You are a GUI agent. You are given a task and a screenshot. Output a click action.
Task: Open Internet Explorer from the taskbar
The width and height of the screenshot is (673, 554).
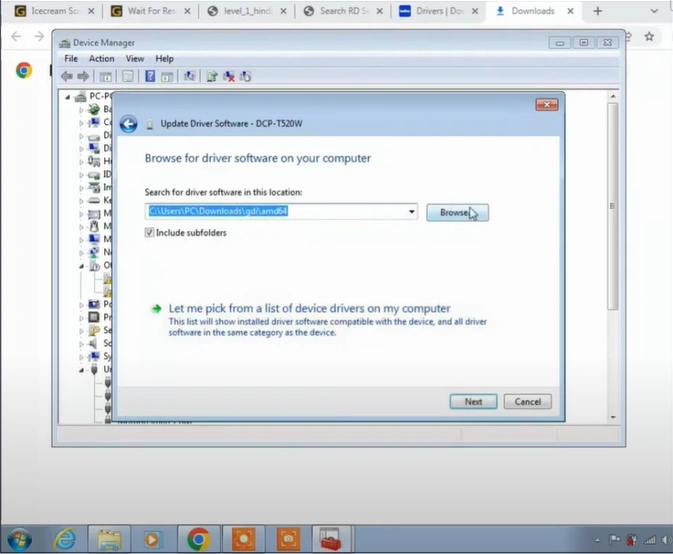64,539
